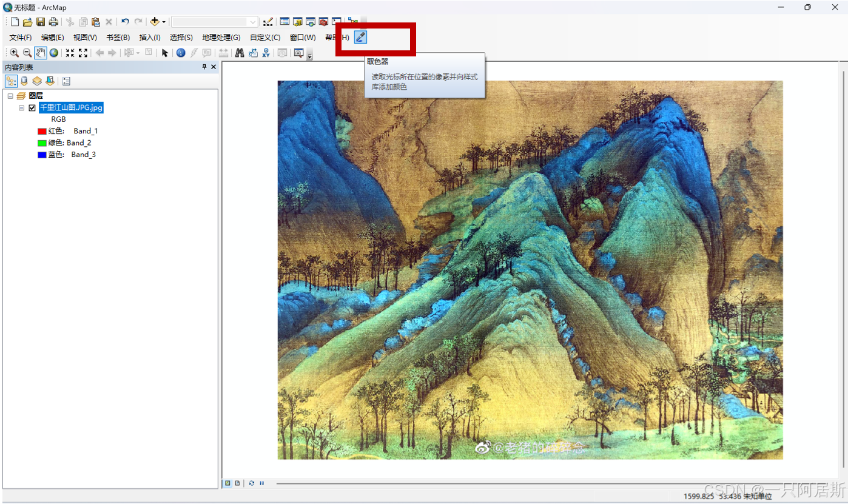Collapse the 图层 data frame node
This screenshot has height=504, width=848.
click(x=10, y=96)
